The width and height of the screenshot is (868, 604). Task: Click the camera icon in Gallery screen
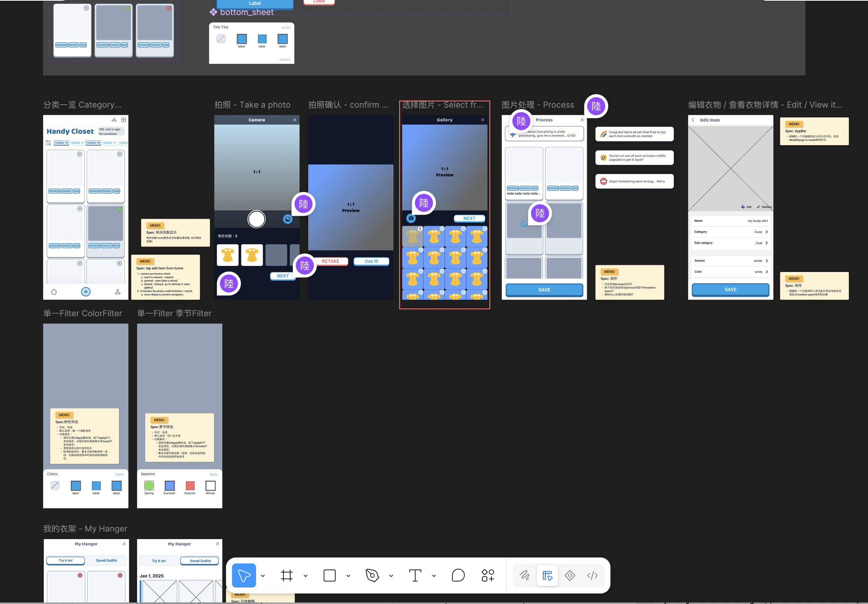[x=411, y=218]
